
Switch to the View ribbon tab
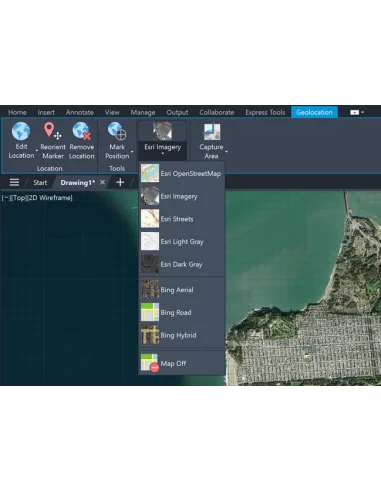[112, 112]
